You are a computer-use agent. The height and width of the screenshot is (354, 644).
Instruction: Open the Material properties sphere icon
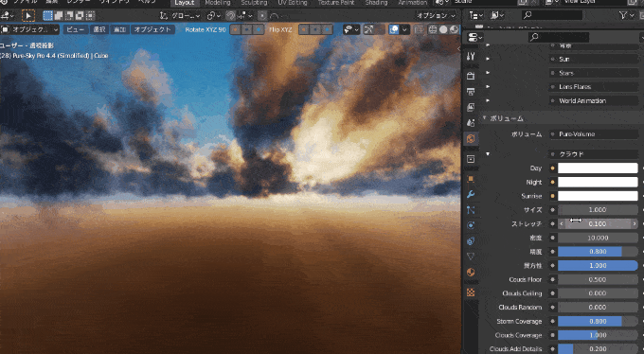(471, 273)
